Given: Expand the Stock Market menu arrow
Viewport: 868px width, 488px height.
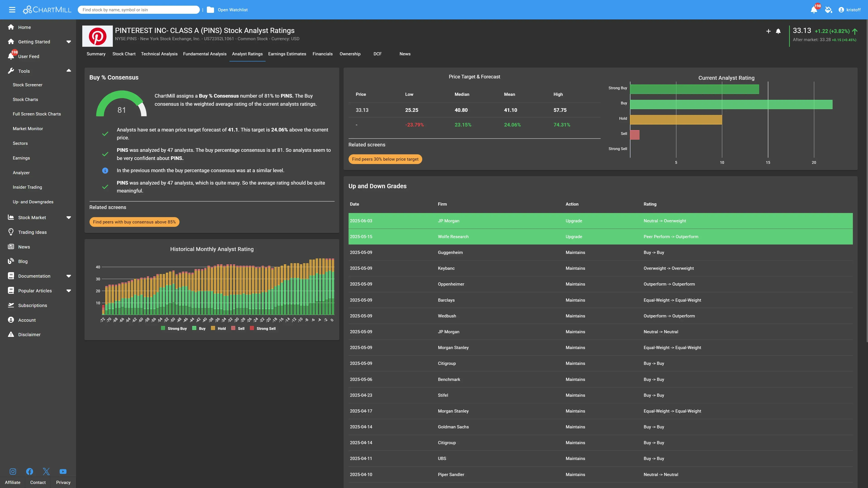Looking at the screenshot, I should click(x=69, y=218).
